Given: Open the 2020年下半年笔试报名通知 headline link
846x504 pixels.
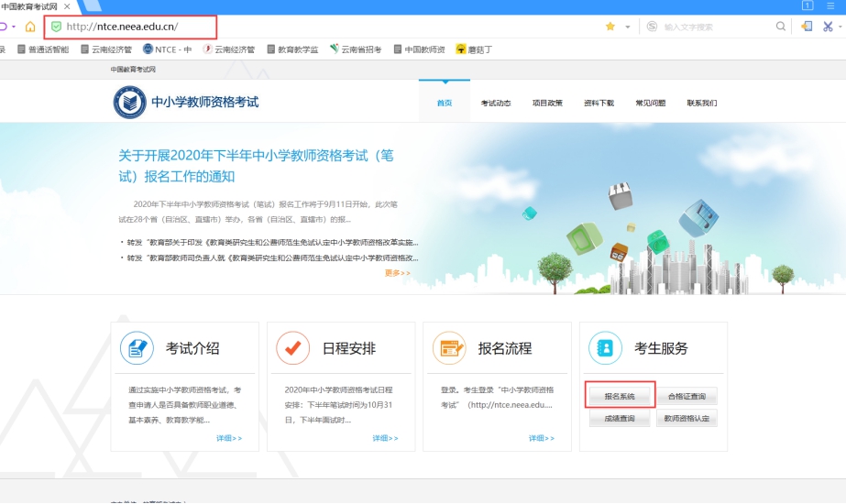Looking at the screenshot, I should tap(256, 166).
